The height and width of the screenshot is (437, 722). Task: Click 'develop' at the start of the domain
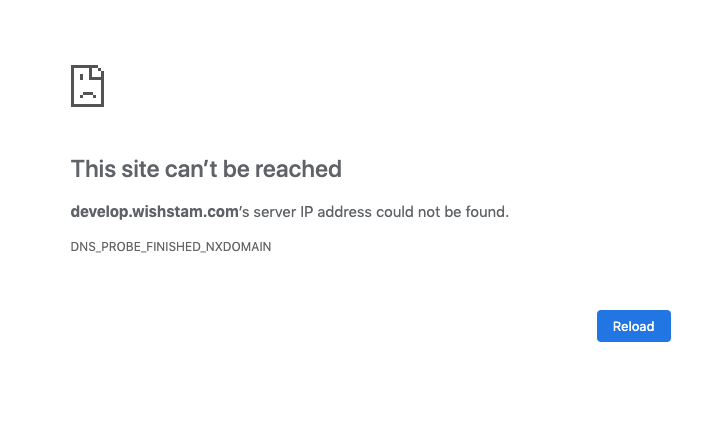(100, 212)
